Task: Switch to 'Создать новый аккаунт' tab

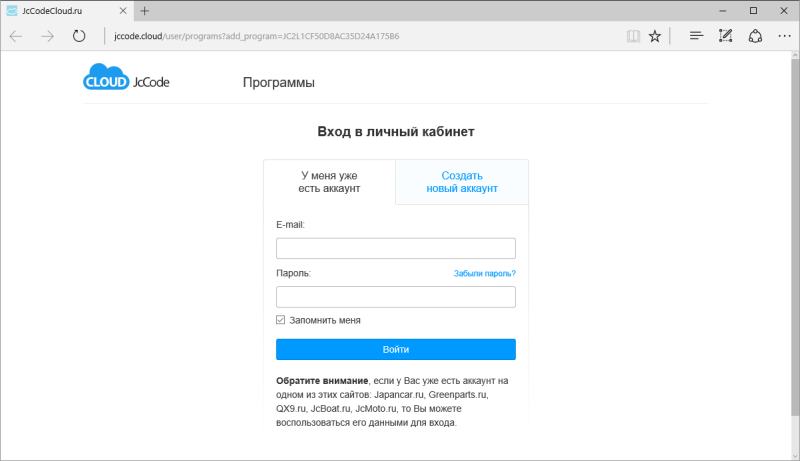Action: [462, 182]
